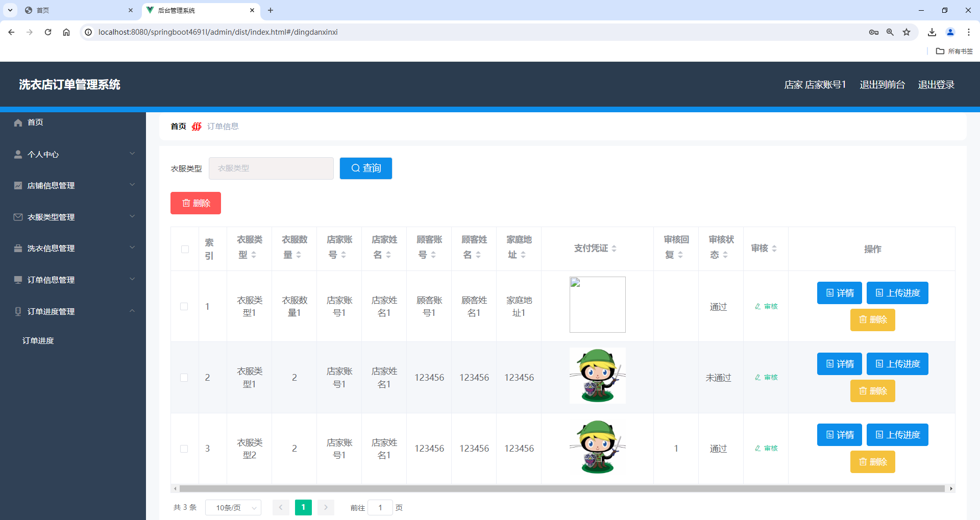Collapse the 订单进度管理 sidebar section
Viewport: 980px width, 520px height.
(132, 311)
